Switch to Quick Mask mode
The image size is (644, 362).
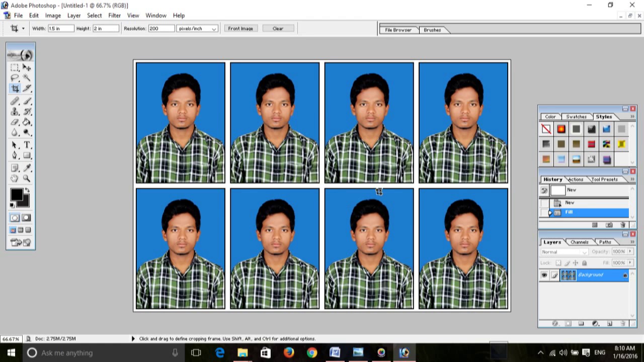(x=26, y=218)
